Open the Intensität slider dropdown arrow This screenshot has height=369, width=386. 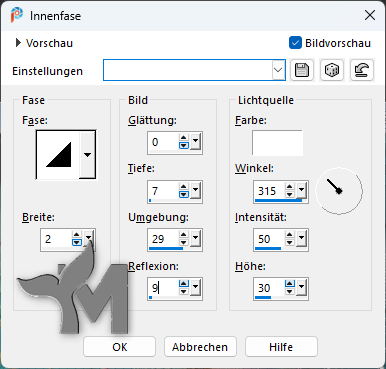(x=302, y=239)
